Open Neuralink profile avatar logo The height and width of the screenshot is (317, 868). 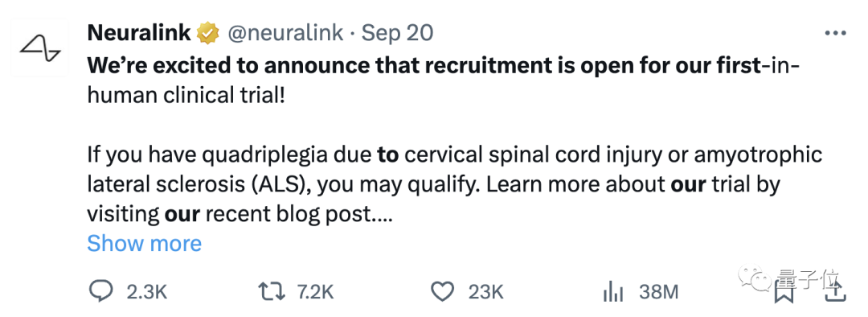click(39, 47)
